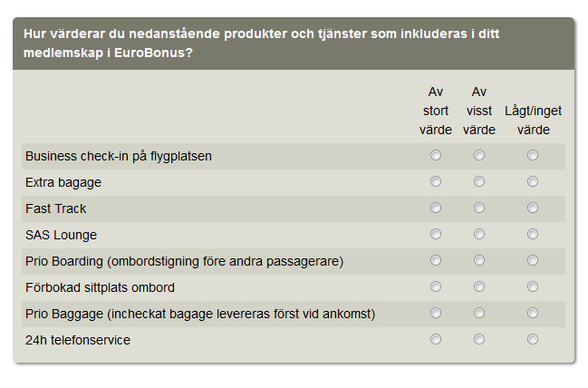Rate Prio Baggage as 'Av visst värde'
The width and height of the screenshot is (588, 388).
pos(479,313)
